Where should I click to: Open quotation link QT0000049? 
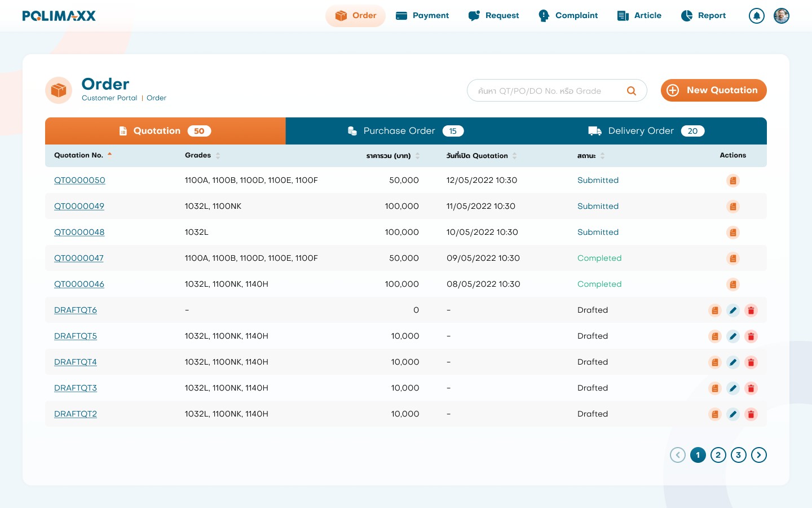(x=79, y=207)
